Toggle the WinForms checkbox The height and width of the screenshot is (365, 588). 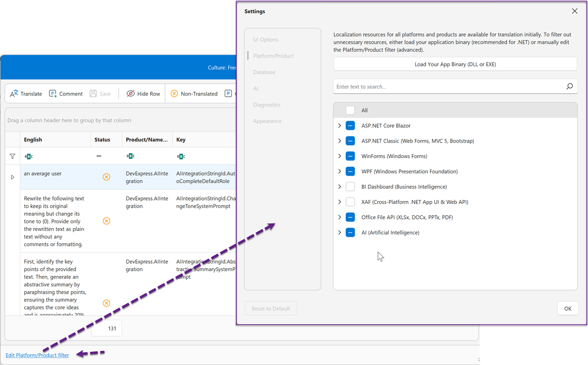(x=350, y=156)
